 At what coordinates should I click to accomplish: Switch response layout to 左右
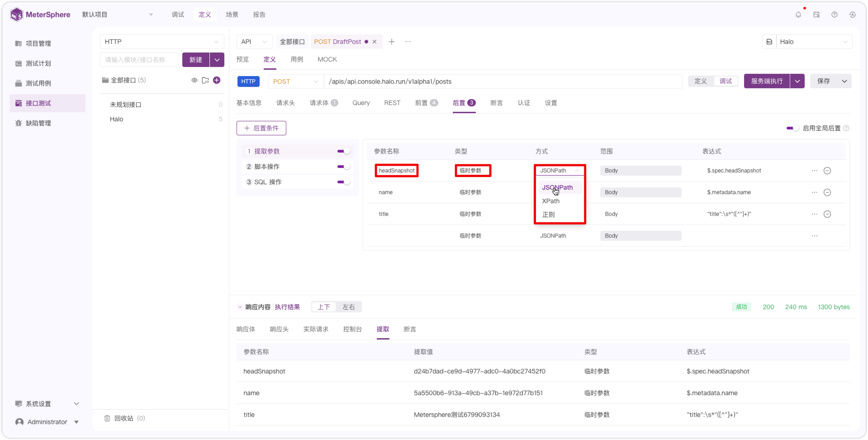348,307
